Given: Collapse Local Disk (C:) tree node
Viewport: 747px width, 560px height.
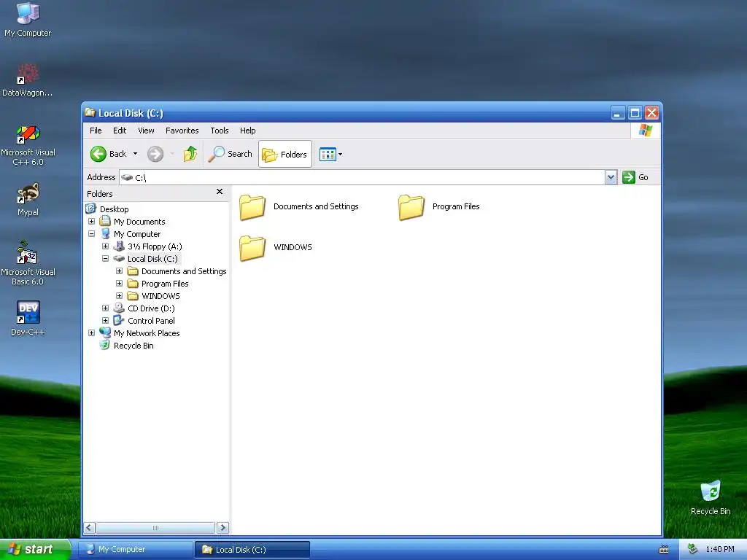Looking at the screenshot, I should (105, 259).
